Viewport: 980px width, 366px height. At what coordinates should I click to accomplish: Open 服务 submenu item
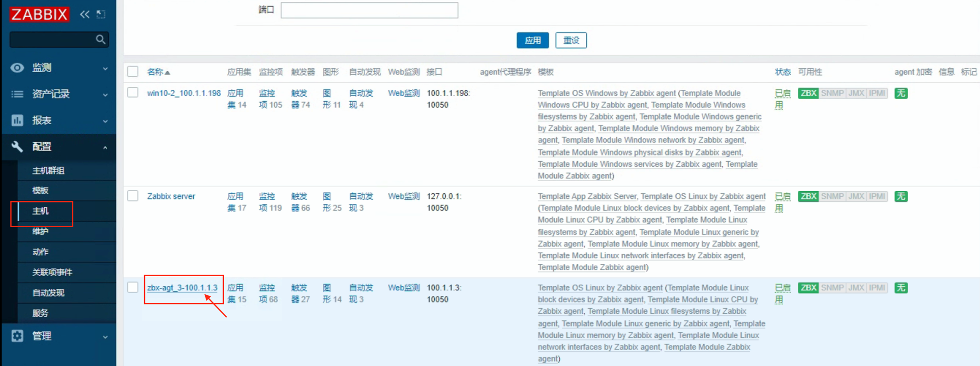point(40,313)
